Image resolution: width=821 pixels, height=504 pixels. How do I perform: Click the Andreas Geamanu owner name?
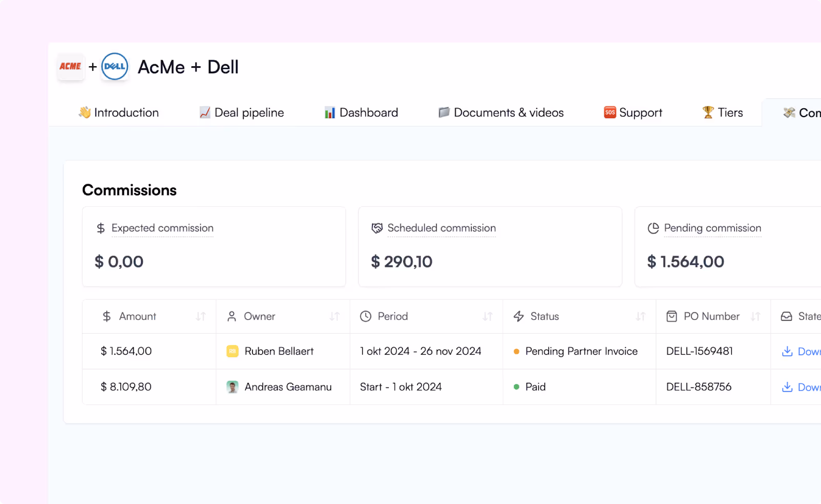tap(288, 387)
